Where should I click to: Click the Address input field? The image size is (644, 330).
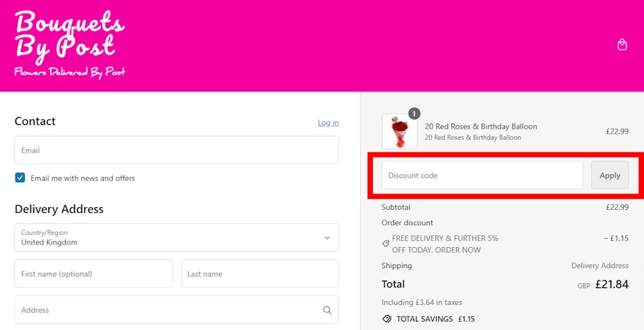[x=176, y=310]
